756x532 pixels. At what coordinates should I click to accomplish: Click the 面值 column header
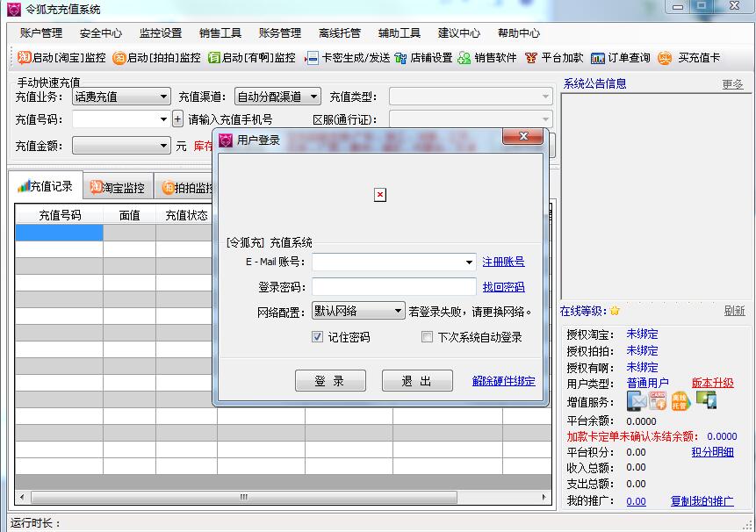tap(129, 215)
